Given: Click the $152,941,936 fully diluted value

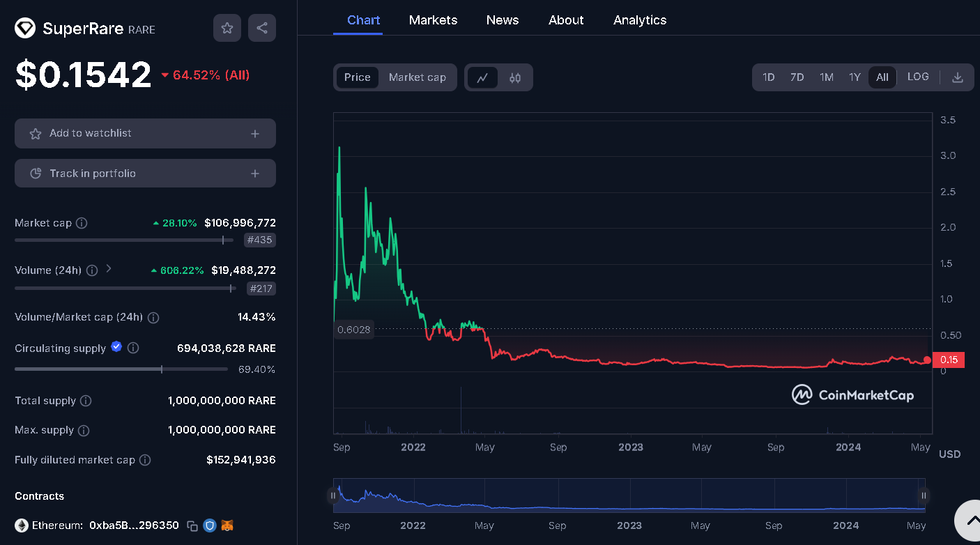Looking at the screenshot, I should pyautogui.click(x=241, y=460).
